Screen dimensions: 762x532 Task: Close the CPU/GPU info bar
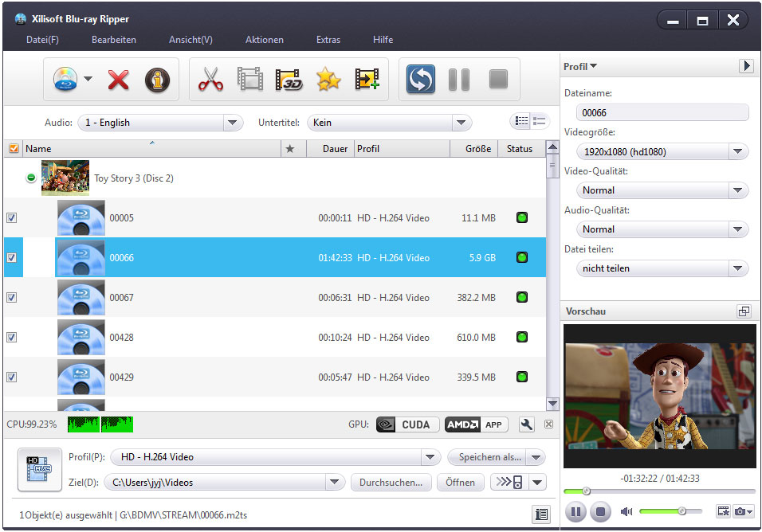pos(548,424)
